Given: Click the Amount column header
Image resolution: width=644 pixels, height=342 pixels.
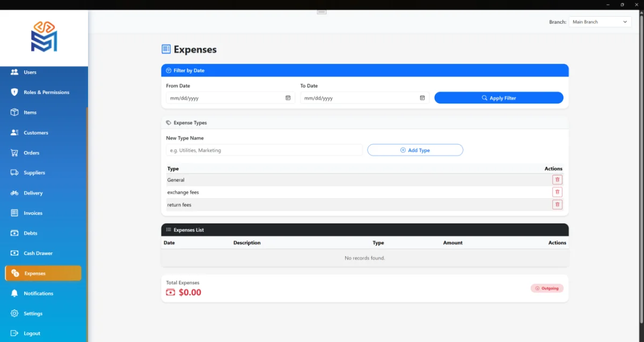Looking at the screenshot, I should (453, 243).
